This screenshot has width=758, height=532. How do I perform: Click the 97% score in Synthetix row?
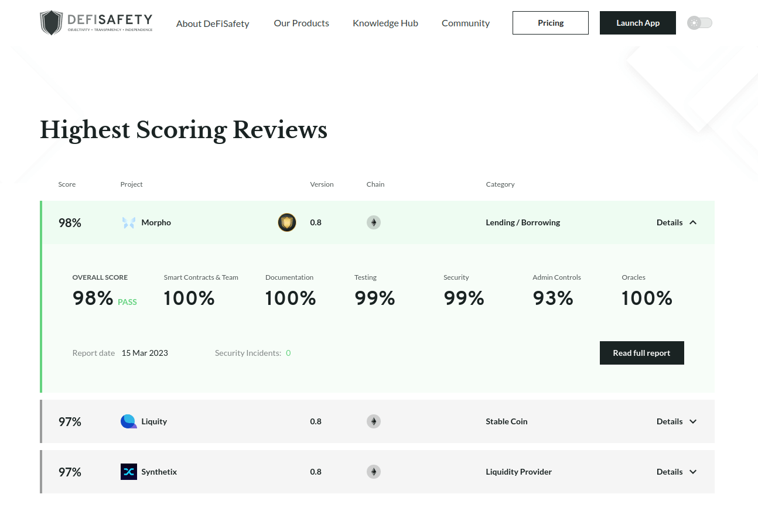pos(70,472)
